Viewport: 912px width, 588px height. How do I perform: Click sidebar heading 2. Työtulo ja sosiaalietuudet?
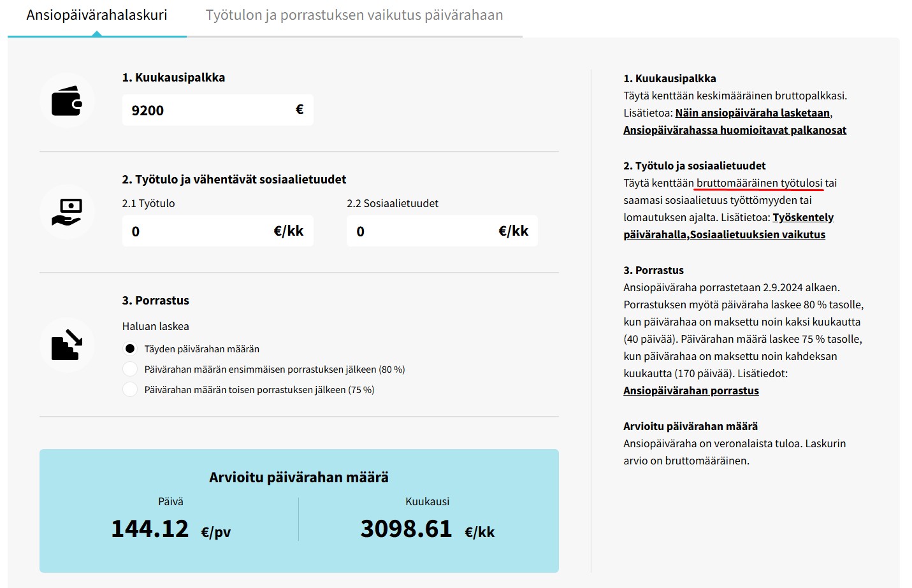(695, 166)
